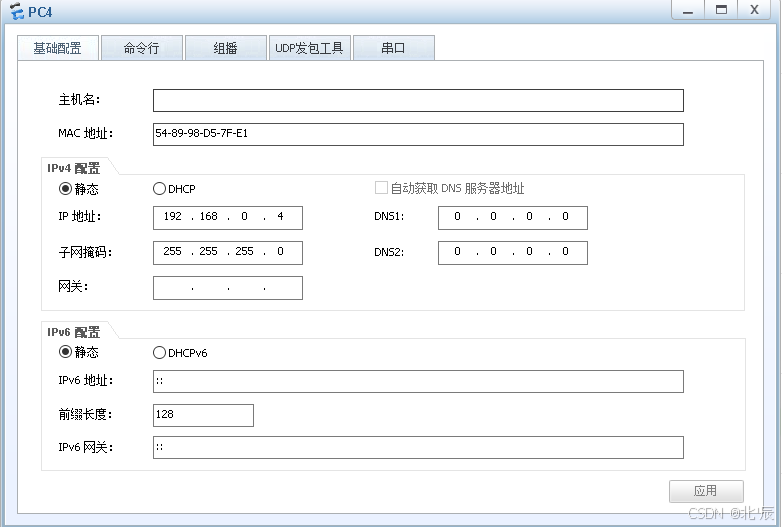Click the IPv6 地址 input field
This screenshot has width=782, height=527.
tap(418, 381)
